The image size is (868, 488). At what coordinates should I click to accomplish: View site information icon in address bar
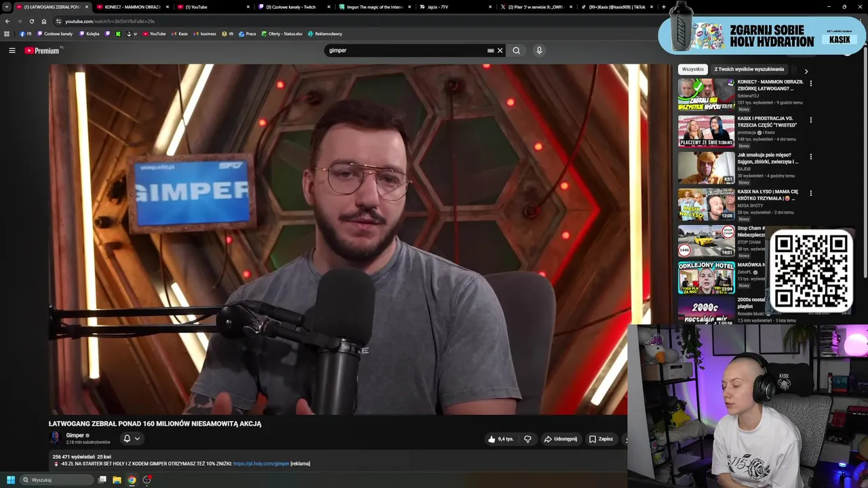point(58,21)
